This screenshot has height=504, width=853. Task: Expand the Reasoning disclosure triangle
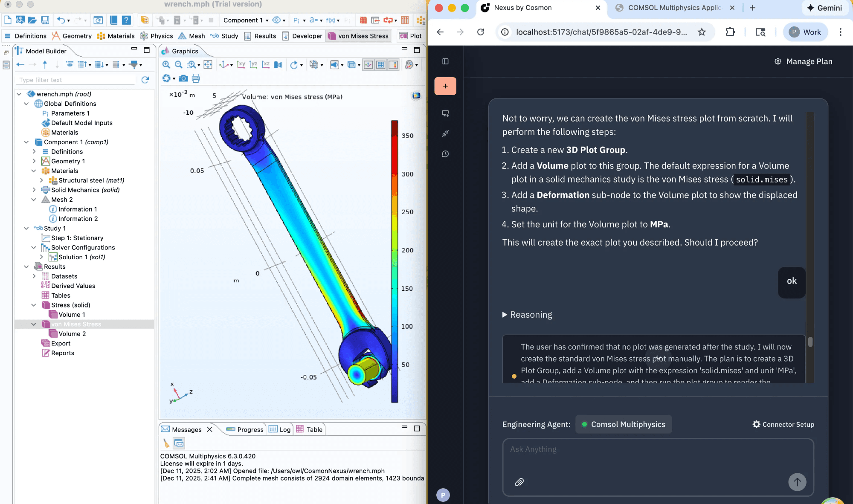pos(505,315)
